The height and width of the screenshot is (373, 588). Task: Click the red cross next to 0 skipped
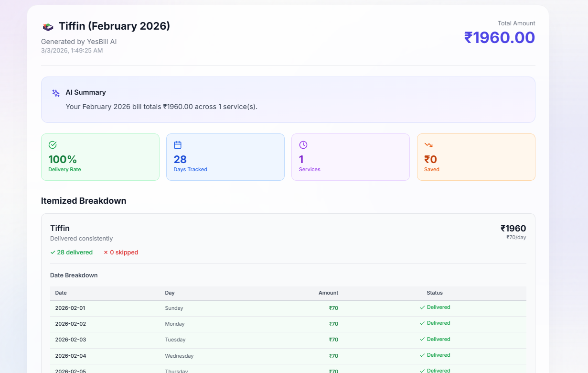coord(106,252)
